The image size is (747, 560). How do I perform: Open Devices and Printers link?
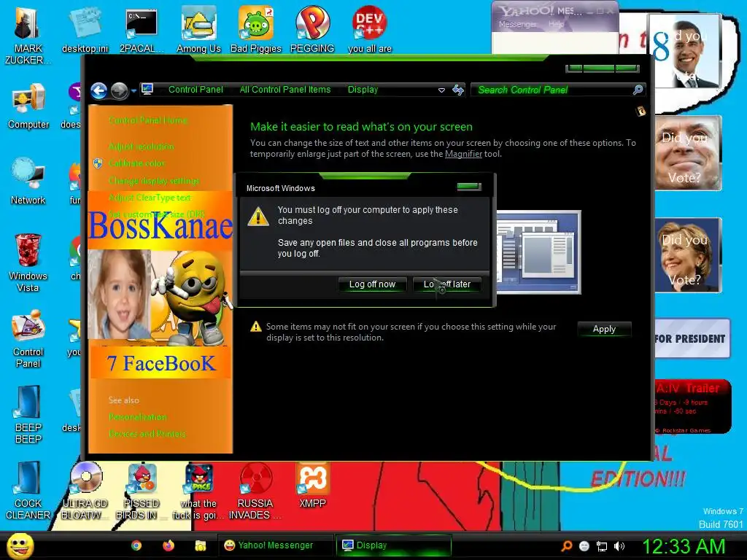point(147,434)
